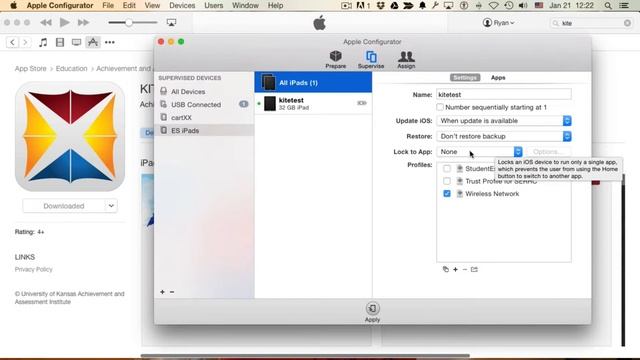This screenshot has height=360, width=640.
Task: Duplicate the selected profile icon
Action: (446, 269)
